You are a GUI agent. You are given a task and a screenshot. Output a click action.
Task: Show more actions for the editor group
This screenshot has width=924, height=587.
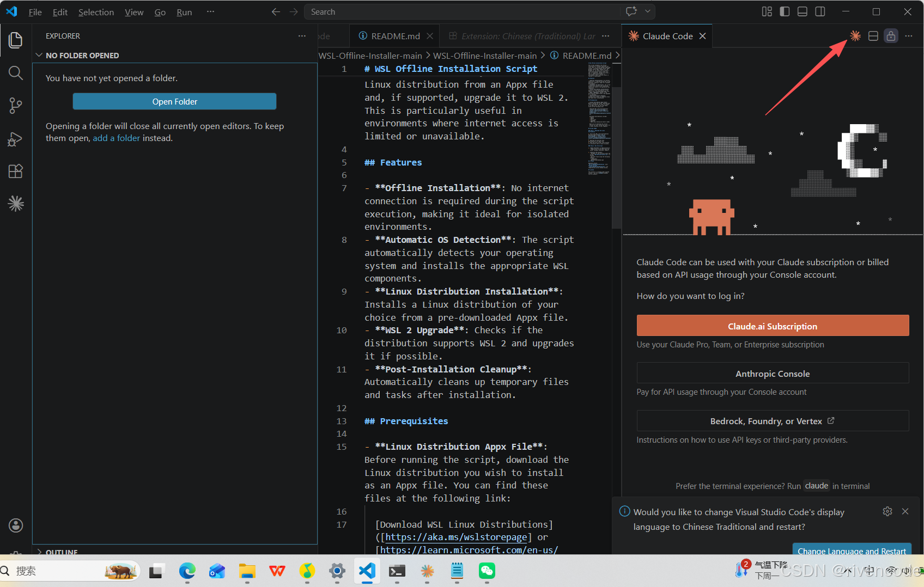click(606, 36)
